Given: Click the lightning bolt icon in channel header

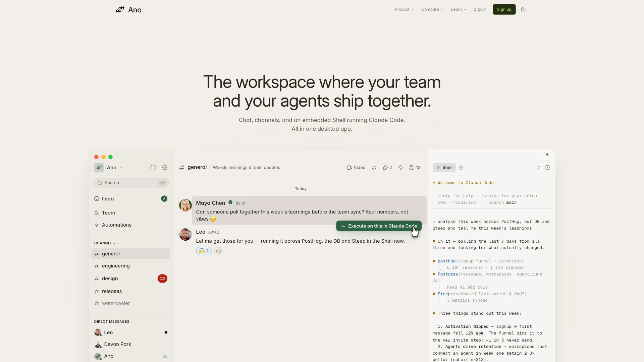Looking at the screenshot, I should [x=400, y=168].
